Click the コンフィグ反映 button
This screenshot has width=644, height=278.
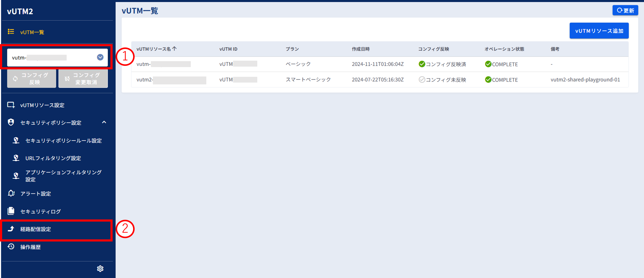coord(31,78)
